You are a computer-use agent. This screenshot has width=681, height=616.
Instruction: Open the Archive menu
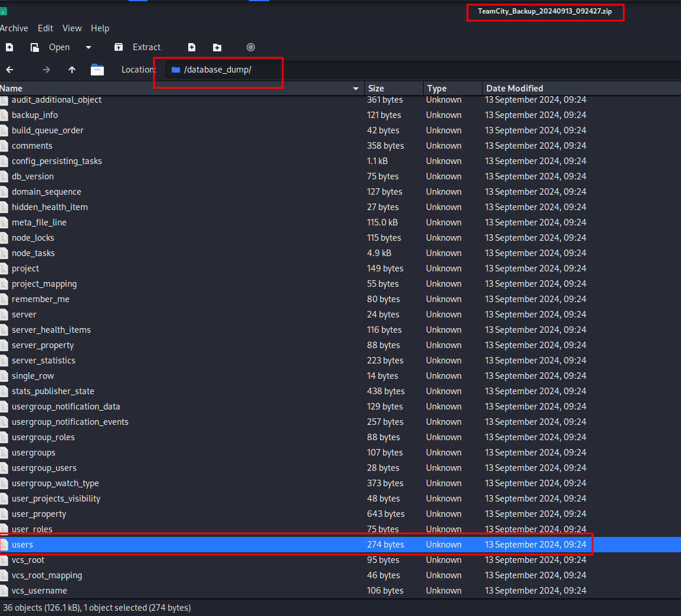(14, 28)
